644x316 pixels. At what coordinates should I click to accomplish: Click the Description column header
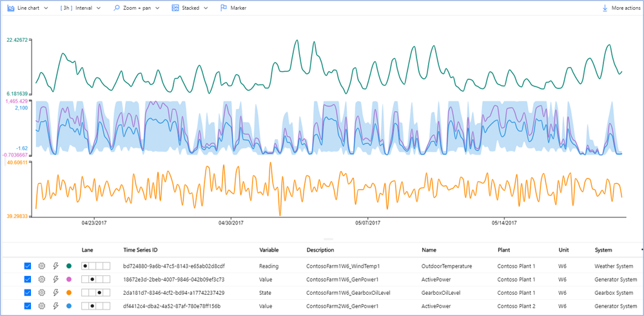320,250
